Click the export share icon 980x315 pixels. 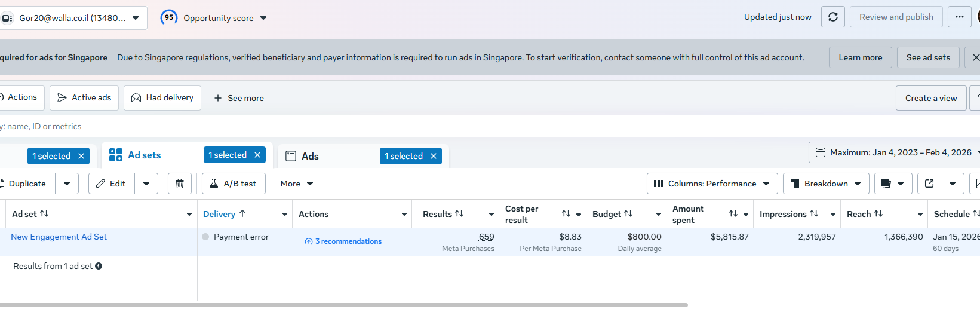[929, 184]
